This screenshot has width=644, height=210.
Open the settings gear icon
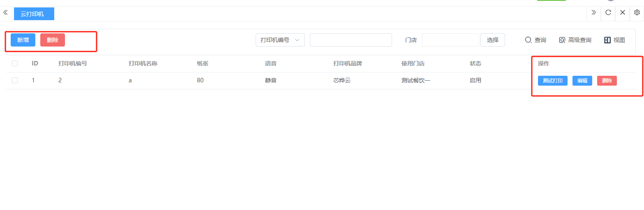[637, 13]
